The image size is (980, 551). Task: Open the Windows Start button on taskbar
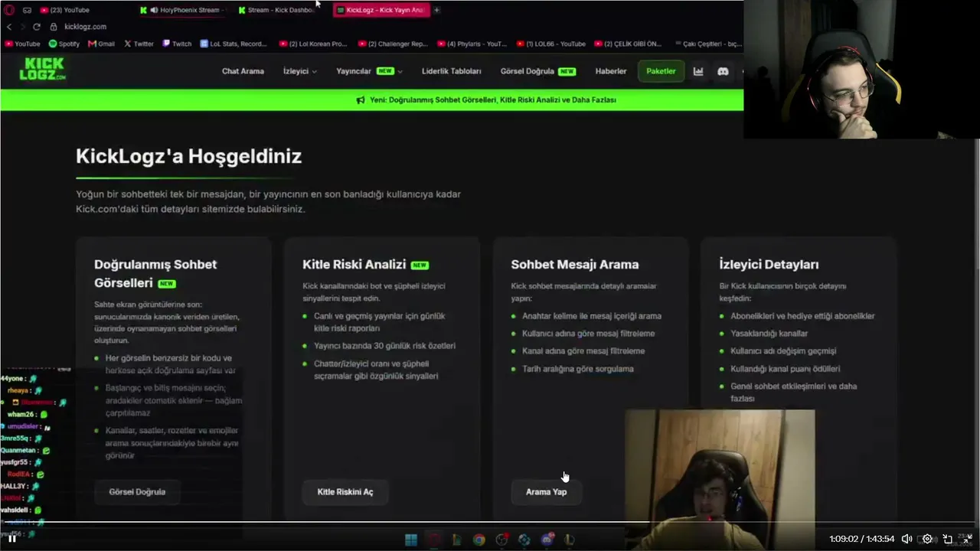[x=411, y=540]
